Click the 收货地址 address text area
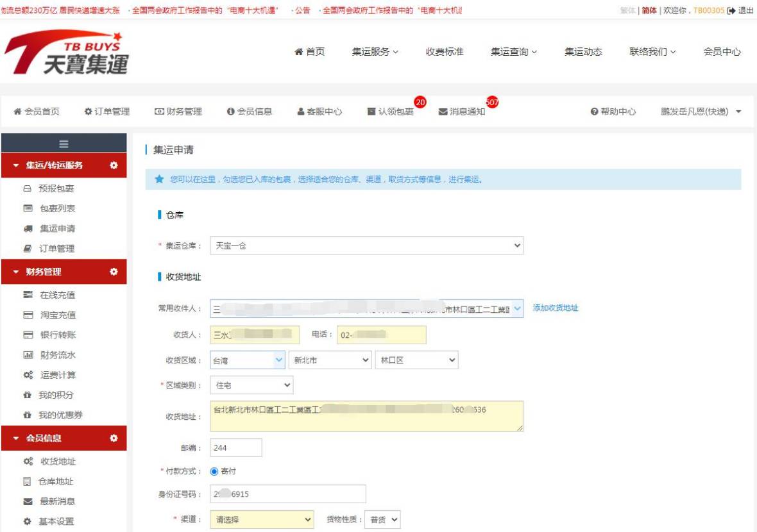Viewport: 757px width, 532px height. pyautogui.click(x=366, y=416)
